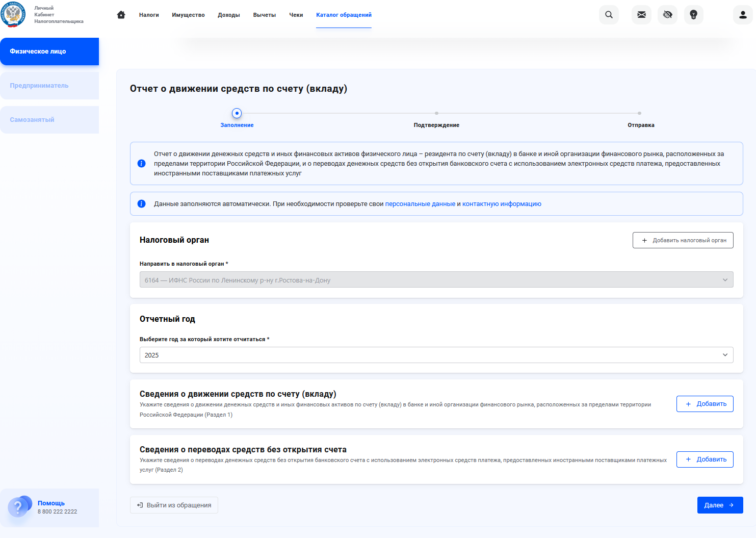The width and height of the screenshot is (756, 538).
Task: Toggle the crossed-eye hide data icon
Action: [667, 15]
